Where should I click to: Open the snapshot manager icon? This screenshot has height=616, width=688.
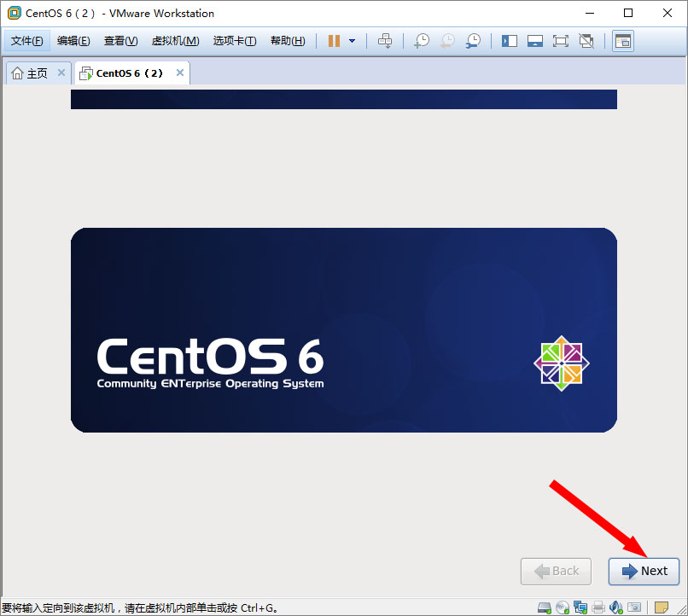coord(473,41)
